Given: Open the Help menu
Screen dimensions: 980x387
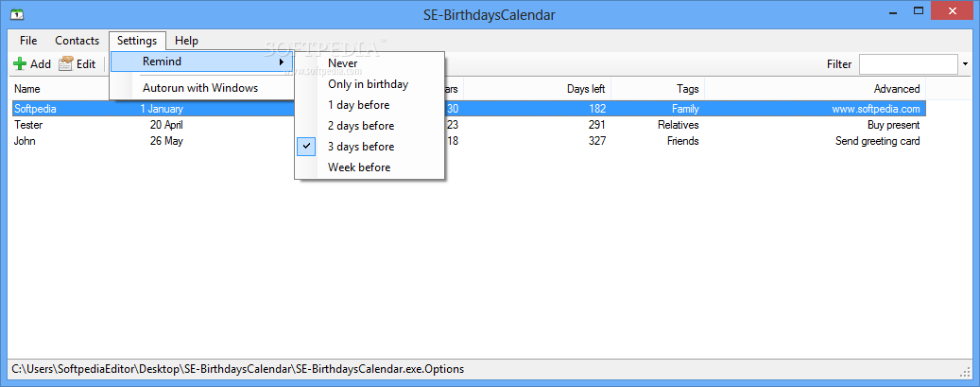Looking at the screenshot, I should [x=186, y=41].
